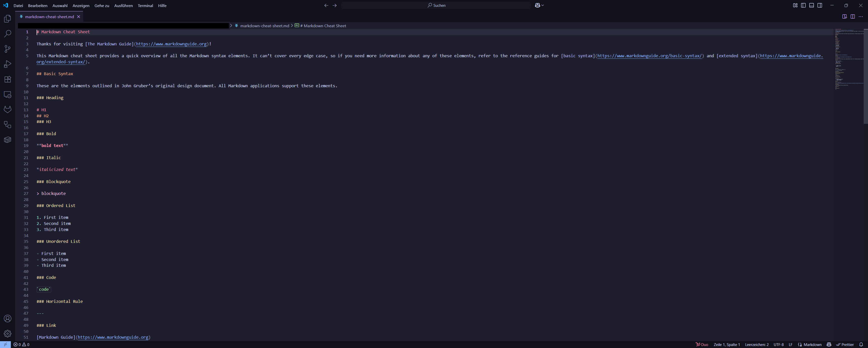The height and width of the screenshot is (348, 868).
Task: Open the Explorer view in the activity bar
Action: pyautogui.click(x=7, y=18)
